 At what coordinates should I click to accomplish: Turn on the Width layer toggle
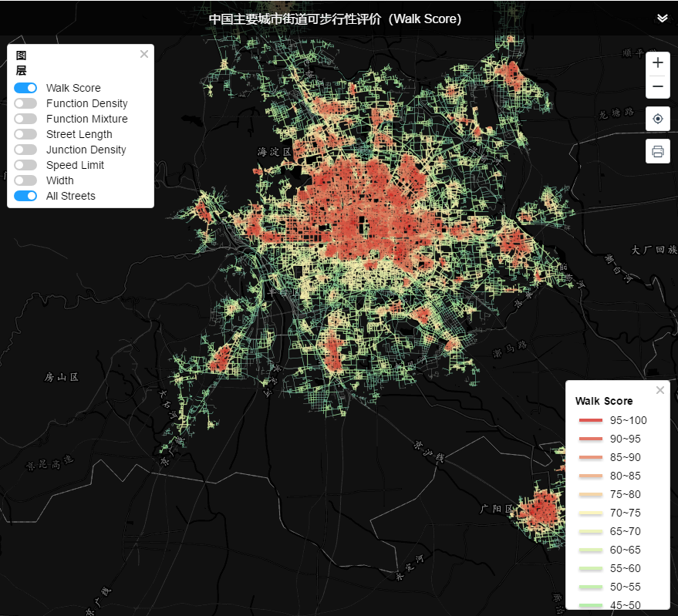(25, 180)
